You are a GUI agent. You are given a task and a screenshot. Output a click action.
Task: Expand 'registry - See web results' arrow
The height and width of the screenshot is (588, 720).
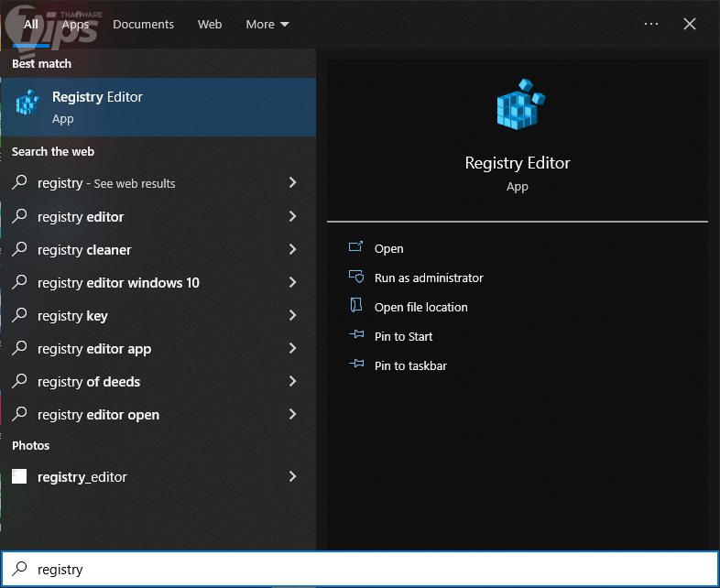[292, 182]
